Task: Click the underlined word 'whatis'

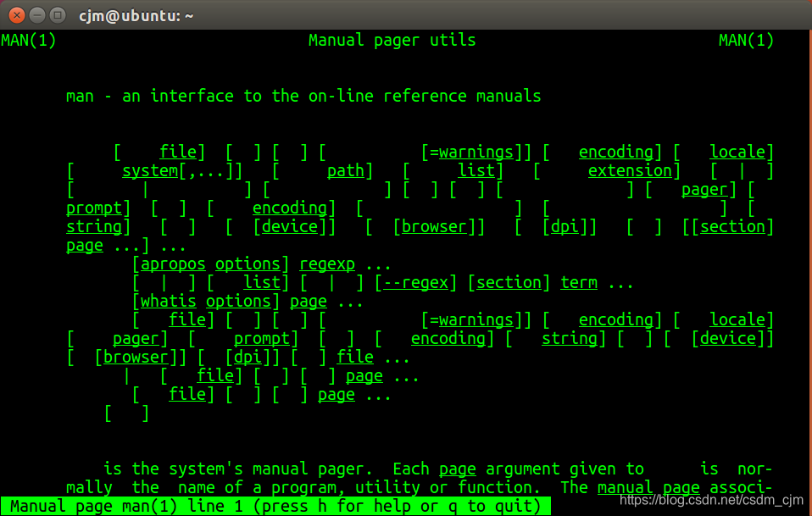Action: click(x=169, y=302)
